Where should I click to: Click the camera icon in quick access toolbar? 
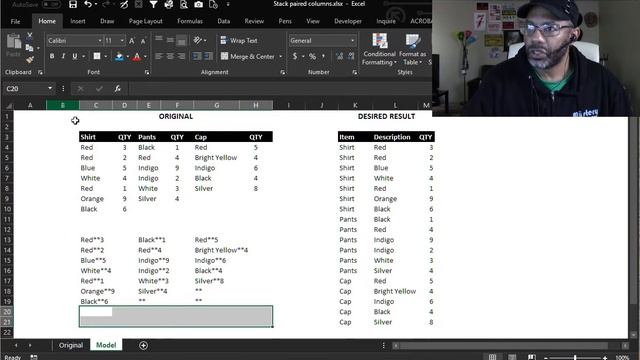(198, 4)
